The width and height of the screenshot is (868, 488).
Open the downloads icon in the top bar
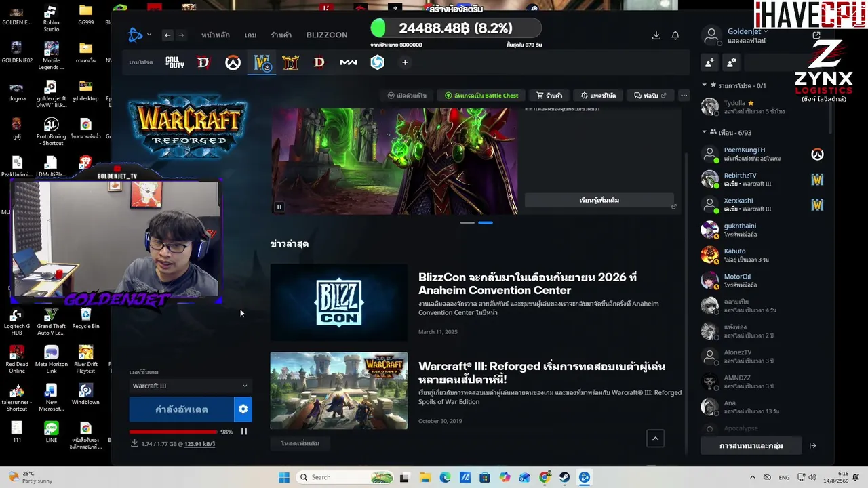tap(656, 35)
